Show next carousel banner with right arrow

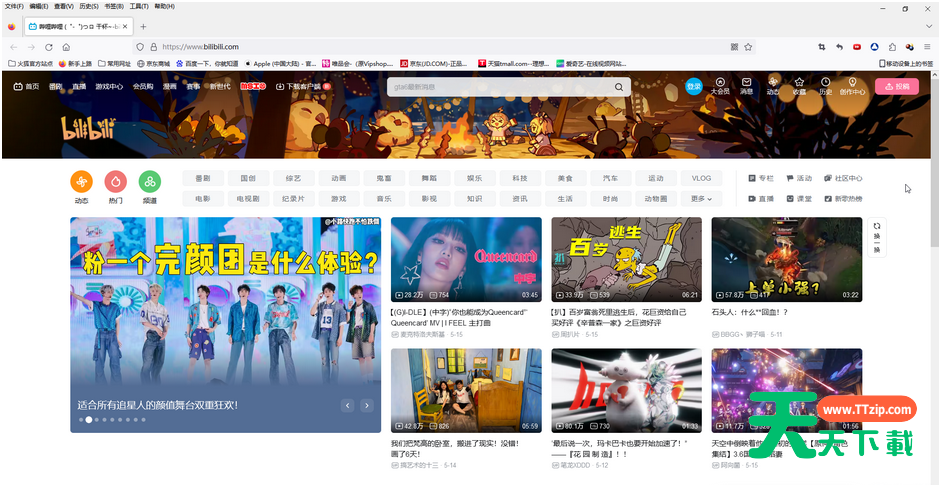[x=367, y=406]
